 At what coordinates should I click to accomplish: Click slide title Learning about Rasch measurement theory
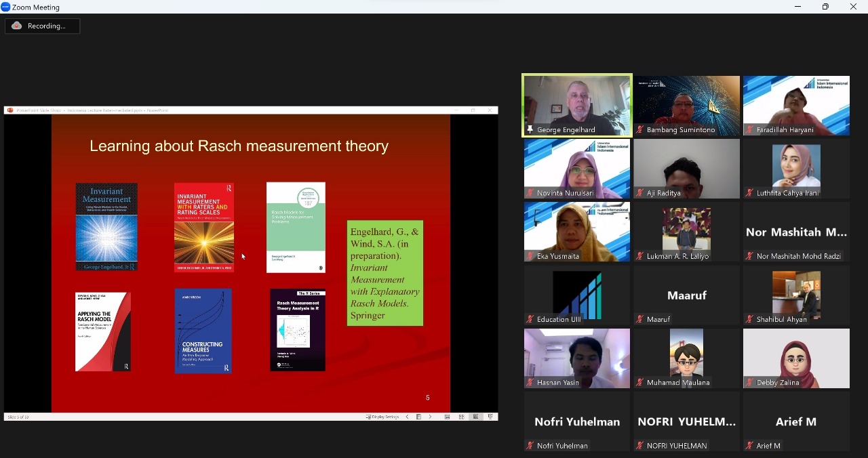coord(239,146)
